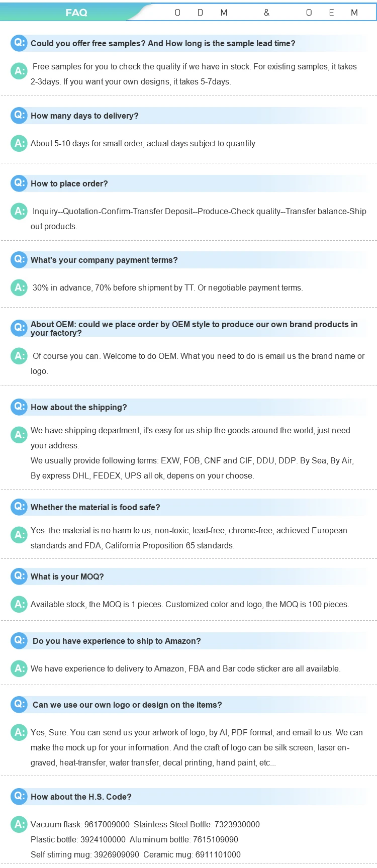Viewport: 377px width, 868px height.
Task: Click the A icon beside own logo design answer
Action: (x=19, y=732)
